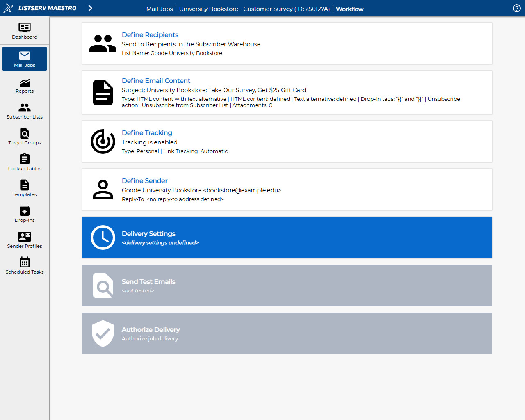Select the Mail Jobs sidebar item
The height and width of the screenshot is (420, 525).
tap(25, 59)
